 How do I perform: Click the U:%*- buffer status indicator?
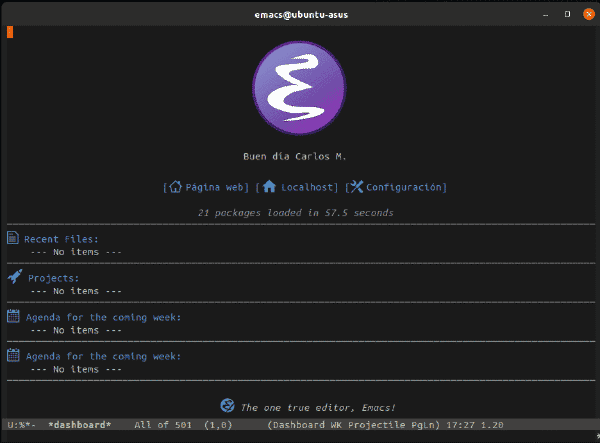point(21,425)
